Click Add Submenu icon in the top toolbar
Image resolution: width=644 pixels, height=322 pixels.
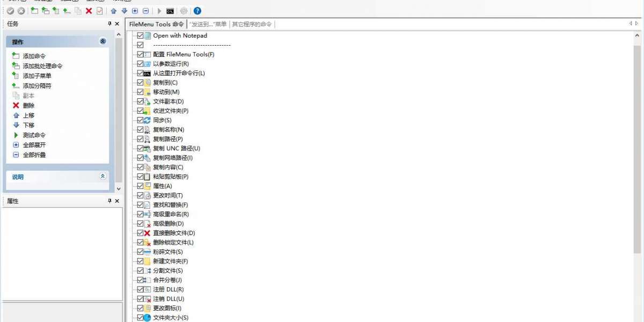tap(56, 11)
